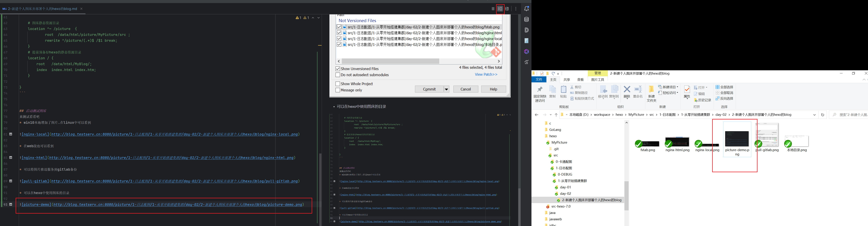Click 粘贴快捷方式 in Explorer ribbon
The image size is (868, 226).
[x=582, y=99]
